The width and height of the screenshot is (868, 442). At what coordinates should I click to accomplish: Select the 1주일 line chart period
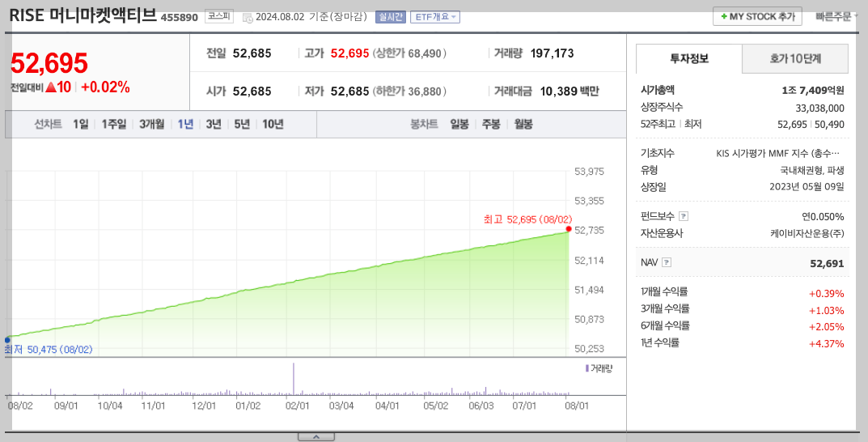(x=113, y=124)
